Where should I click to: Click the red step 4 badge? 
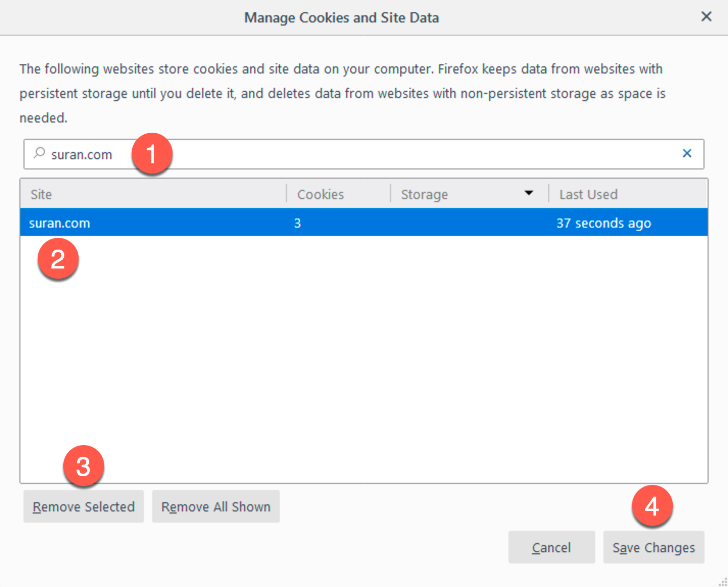[x=652, y=506]
